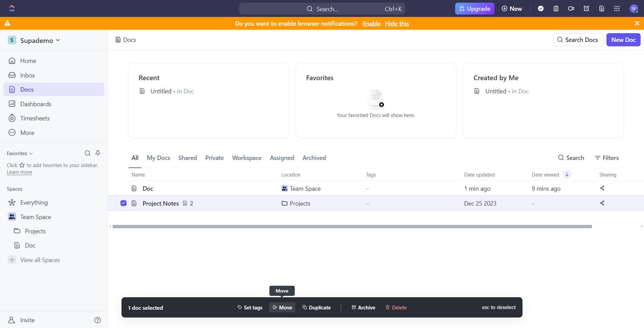Click the screen recording clip icon
This screenshot has width=644, height=328.
tap(571, 8)
